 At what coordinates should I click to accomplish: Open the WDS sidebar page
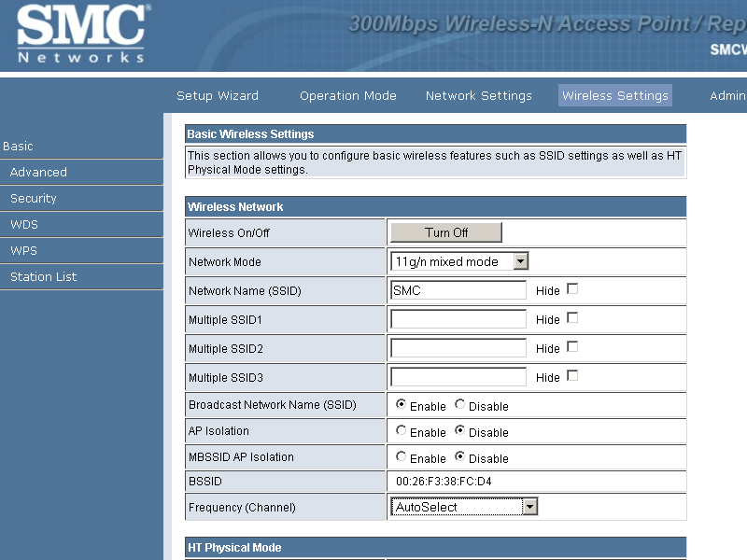click(24, 224)
